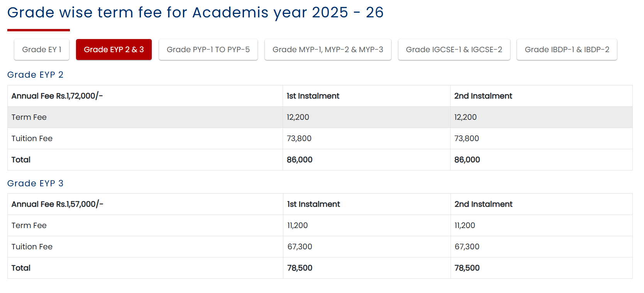View the Grade IBDP-1 & IBDP-2 tab
The height and width of the screenshot is (293, 644).
pos(567,49)
